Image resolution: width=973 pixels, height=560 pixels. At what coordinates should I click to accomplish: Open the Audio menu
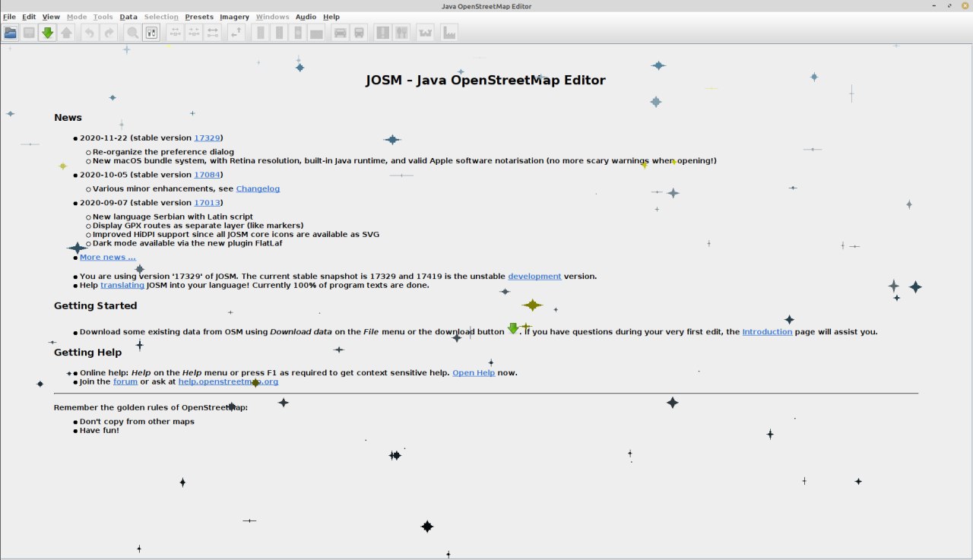[x=306, y=17]
